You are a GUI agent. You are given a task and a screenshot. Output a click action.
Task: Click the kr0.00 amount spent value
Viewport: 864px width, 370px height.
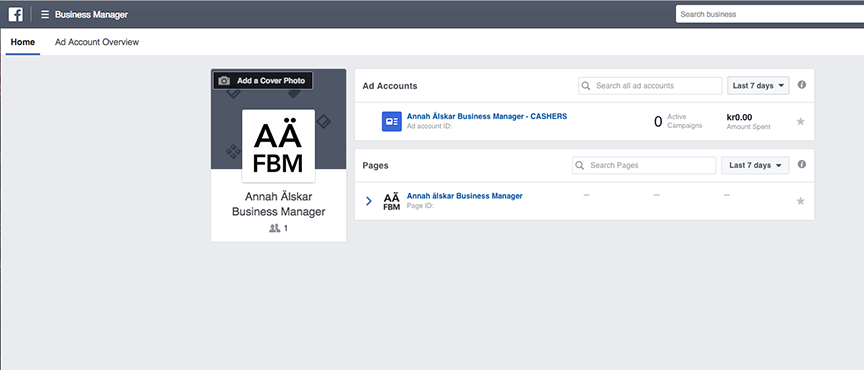coord(739,117)
